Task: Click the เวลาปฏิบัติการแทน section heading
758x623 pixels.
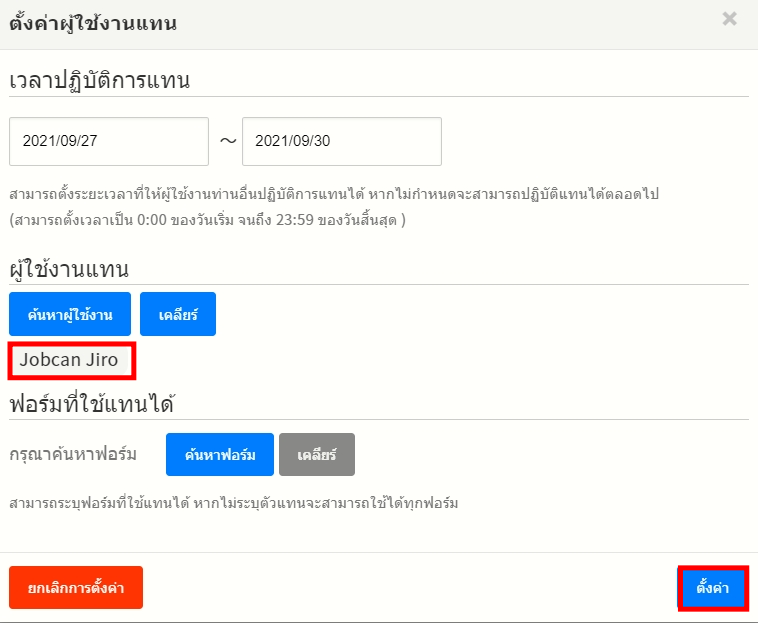Action: pyautogui.click(x=100, y=80)
